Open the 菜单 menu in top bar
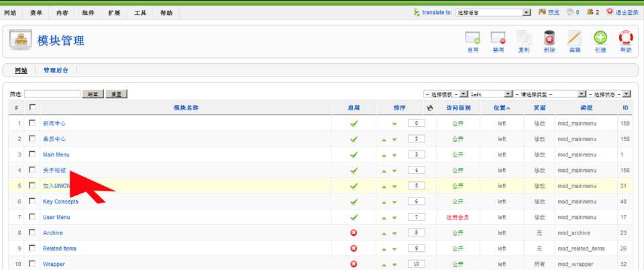This screenshot has height=270, width=644. tap(36, 13)
